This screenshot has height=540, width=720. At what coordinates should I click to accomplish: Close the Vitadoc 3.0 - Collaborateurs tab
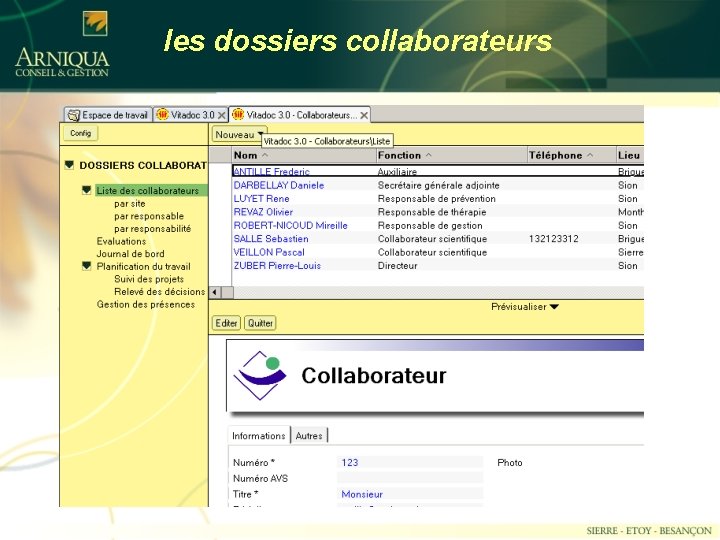[364, 115]
